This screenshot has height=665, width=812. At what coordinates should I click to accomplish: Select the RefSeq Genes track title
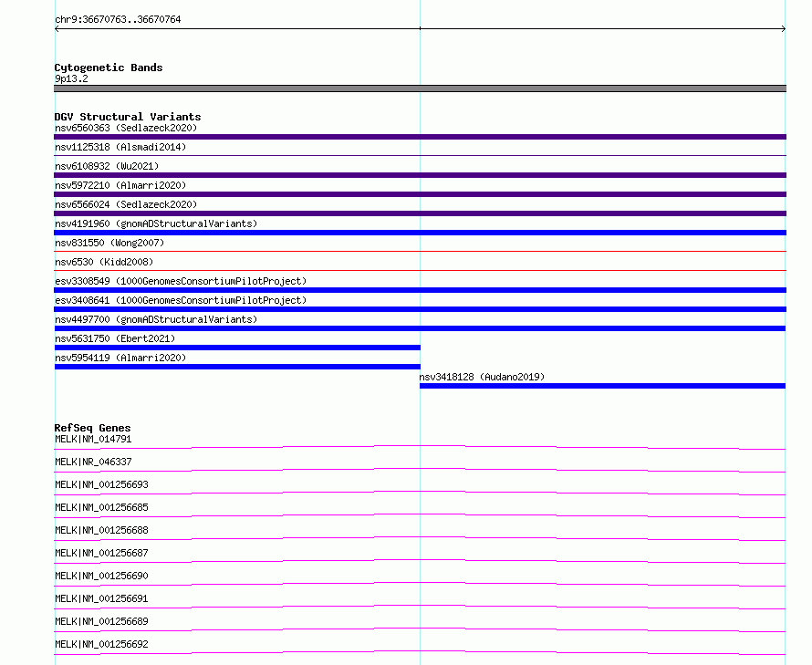[x=92, y=428]
